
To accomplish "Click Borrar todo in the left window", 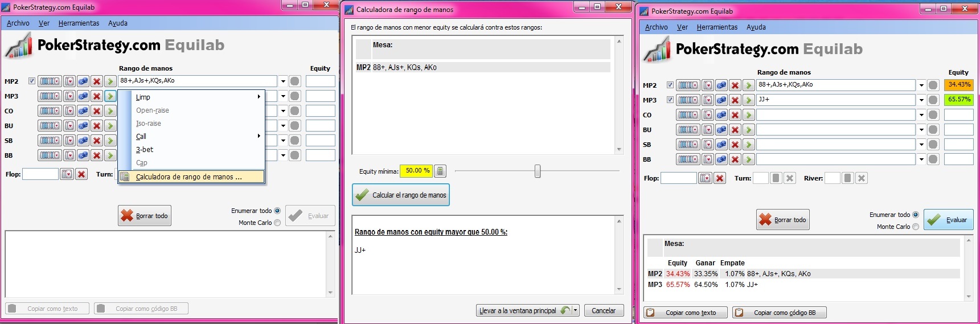I will (145, 216).
